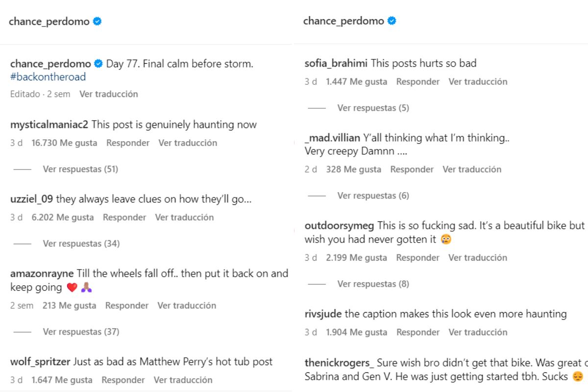588x392 pixels.
Task: Reply to mysticalmaniac2's comment
Action: pos(128,143)
